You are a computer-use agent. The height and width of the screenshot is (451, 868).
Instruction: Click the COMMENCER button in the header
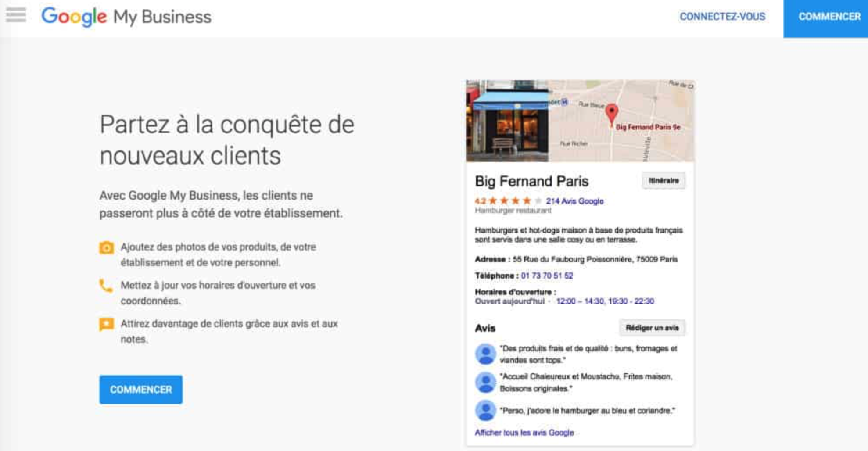tap(826, 18)
